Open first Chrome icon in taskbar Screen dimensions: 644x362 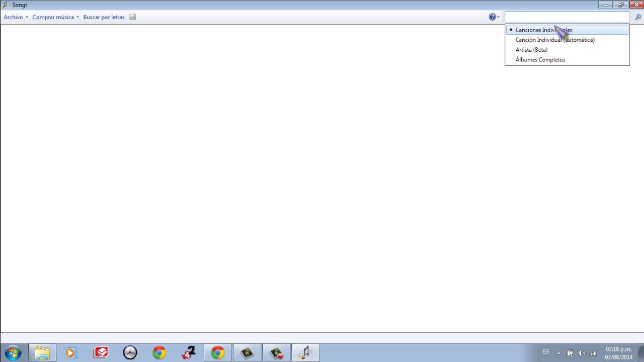point(159,353)
